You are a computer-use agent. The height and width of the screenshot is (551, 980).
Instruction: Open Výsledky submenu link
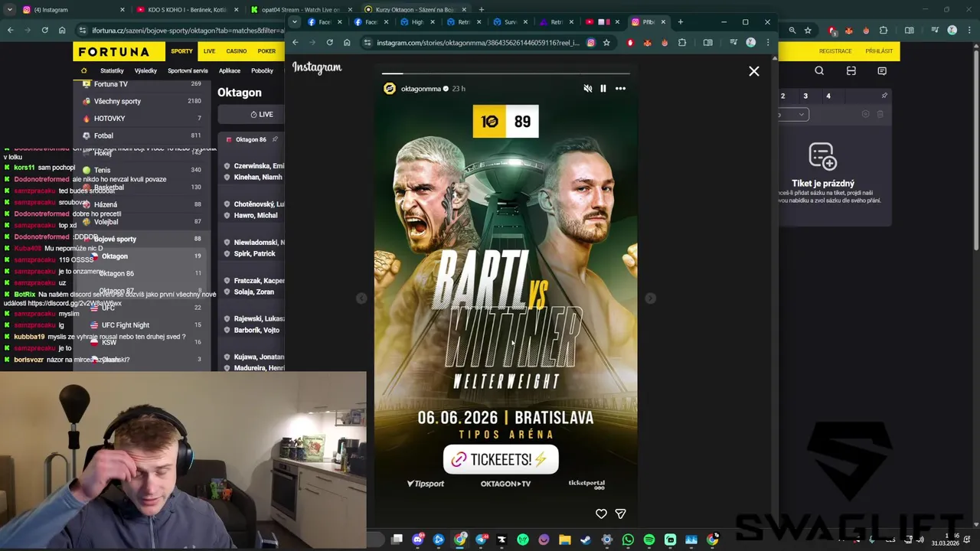145,71
